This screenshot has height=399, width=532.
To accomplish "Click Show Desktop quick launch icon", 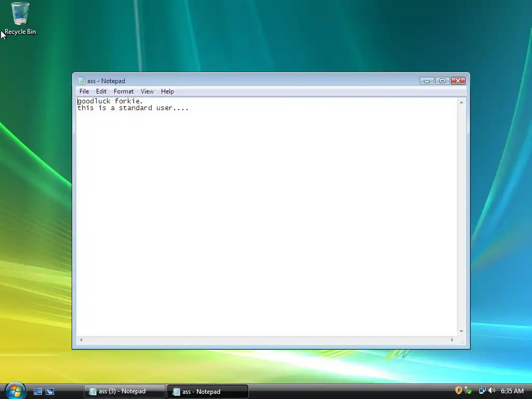I will (x=37, y=391).
